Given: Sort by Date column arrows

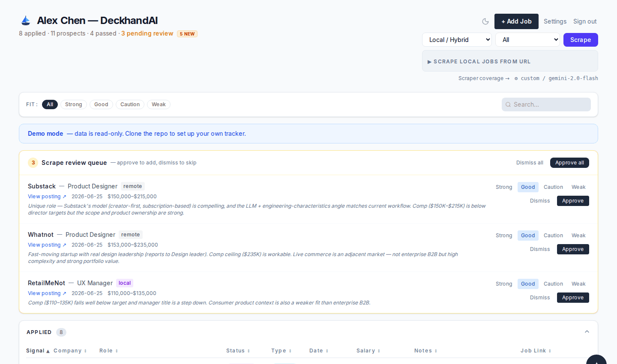Looking at the screenshot, I should click(x=327, y=351).
